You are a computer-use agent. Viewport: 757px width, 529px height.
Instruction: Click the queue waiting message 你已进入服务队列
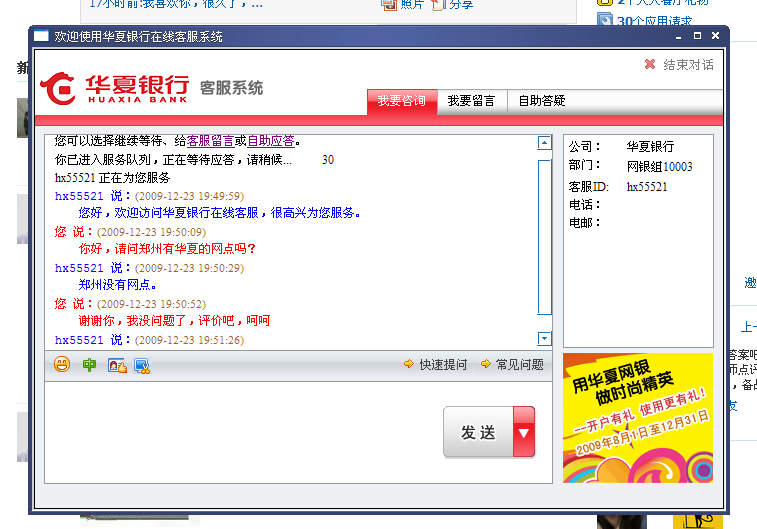coord(173,160)
